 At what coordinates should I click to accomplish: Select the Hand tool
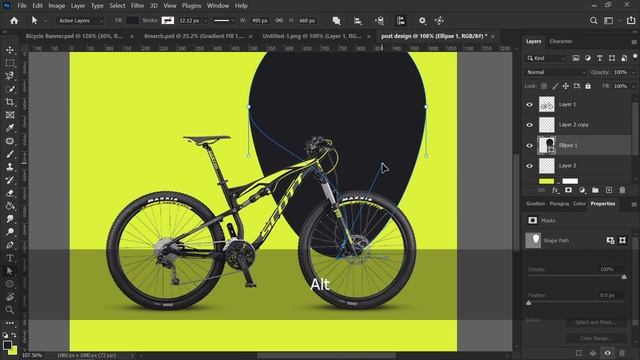[x=10, y=297]
